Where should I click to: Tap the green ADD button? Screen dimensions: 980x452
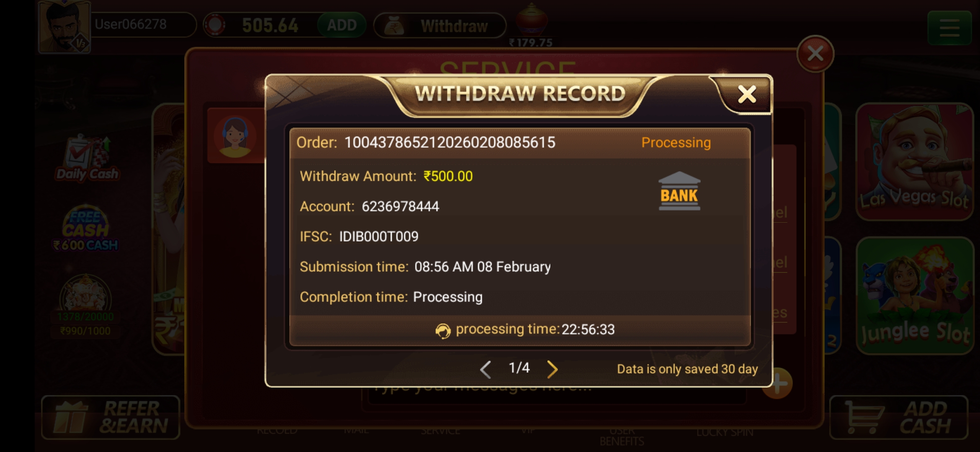341,25
